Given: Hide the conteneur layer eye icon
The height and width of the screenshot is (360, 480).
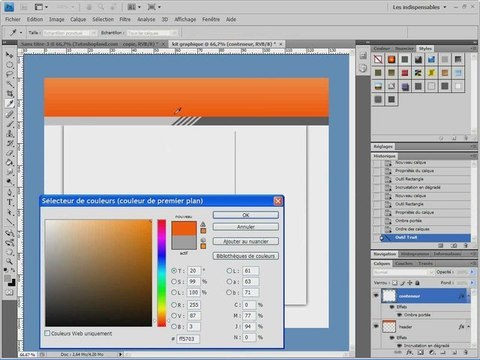Looking at the screenshot, I should click(376, 296).
